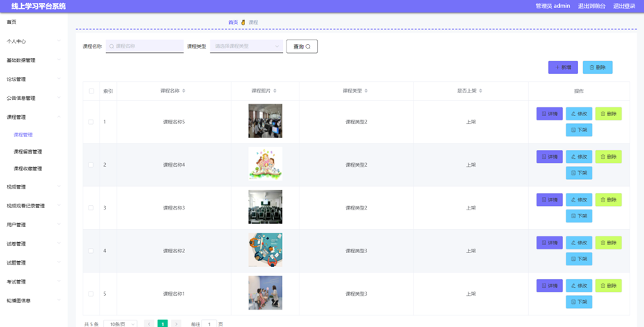
Task: Click 下架 for 课程名称3
Action: (579, 215)
